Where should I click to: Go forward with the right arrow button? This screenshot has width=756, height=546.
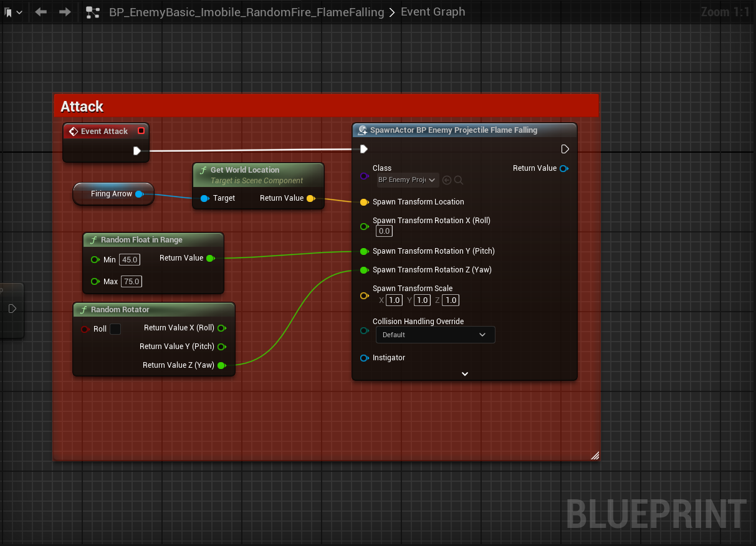tap(65, 12)
